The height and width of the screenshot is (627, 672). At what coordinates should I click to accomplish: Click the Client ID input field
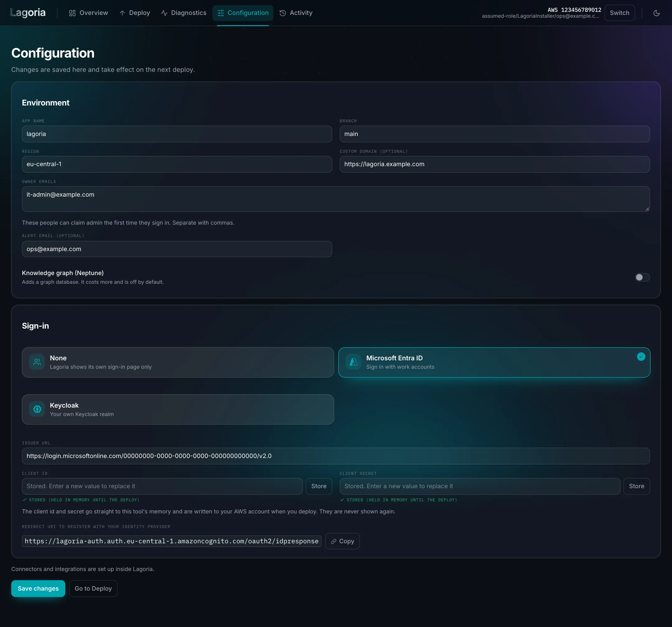(162, 486)
